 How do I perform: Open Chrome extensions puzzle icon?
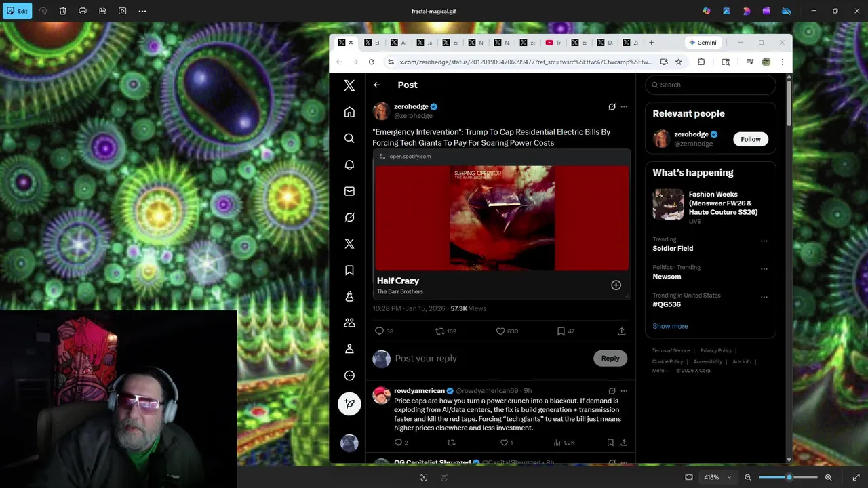[701, 62]
